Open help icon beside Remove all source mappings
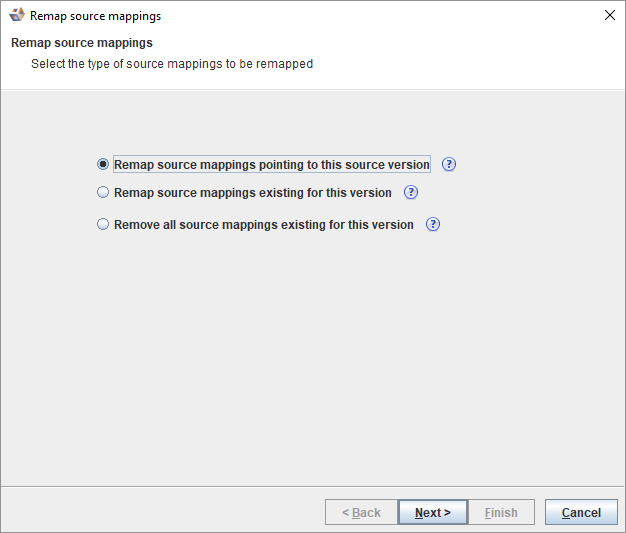Image resolution: width=626 pixels, height=533 pixels. (433, 224)
